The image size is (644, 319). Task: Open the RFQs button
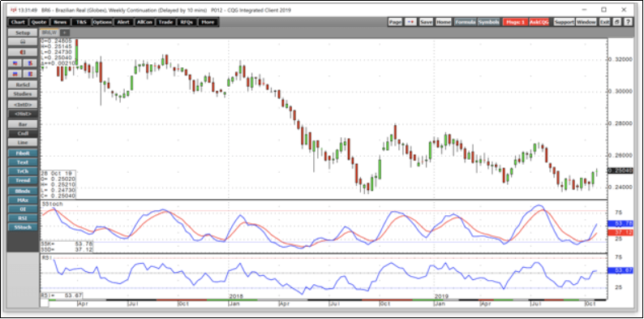[187, 22]
